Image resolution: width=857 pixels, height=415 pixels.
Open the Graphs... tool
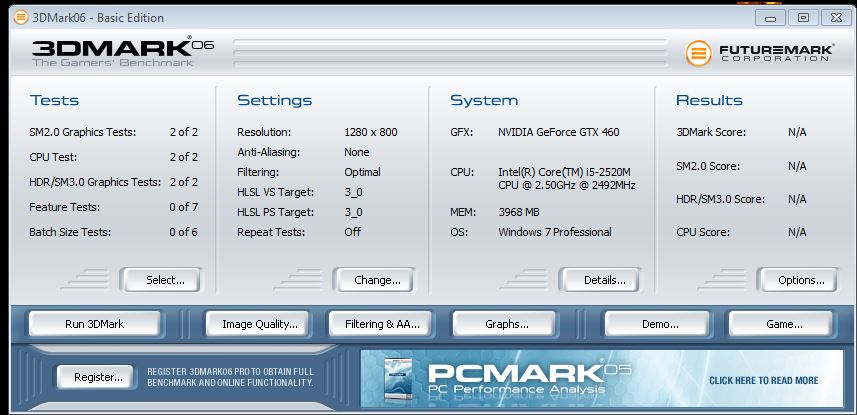(x=504, y=324)
